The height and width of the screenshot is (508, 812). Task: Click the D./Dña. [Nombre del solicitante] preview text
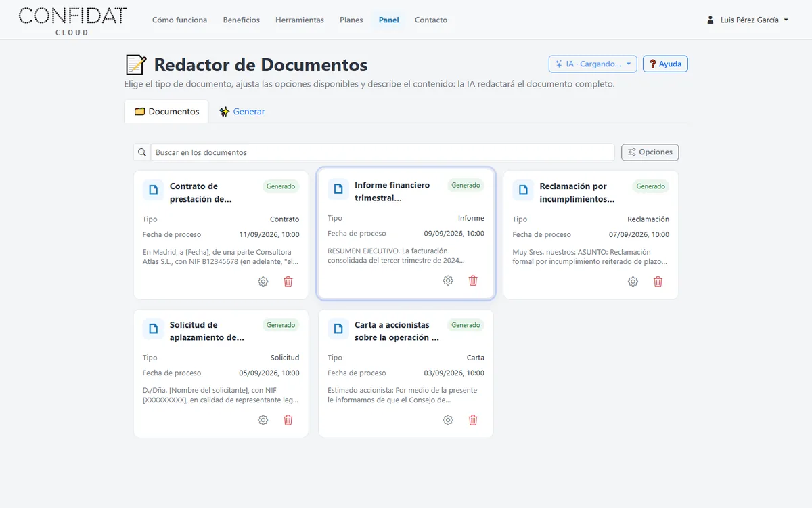221,395
